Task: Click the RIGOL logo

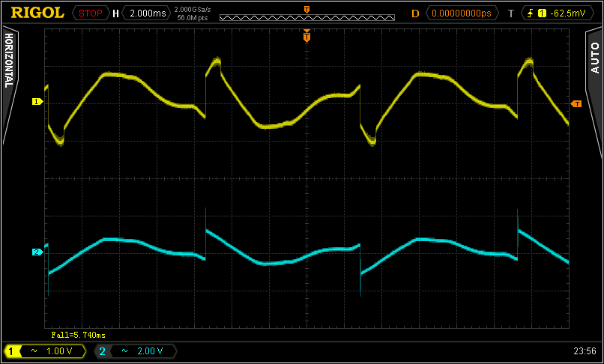Action: tap(37, 13)
